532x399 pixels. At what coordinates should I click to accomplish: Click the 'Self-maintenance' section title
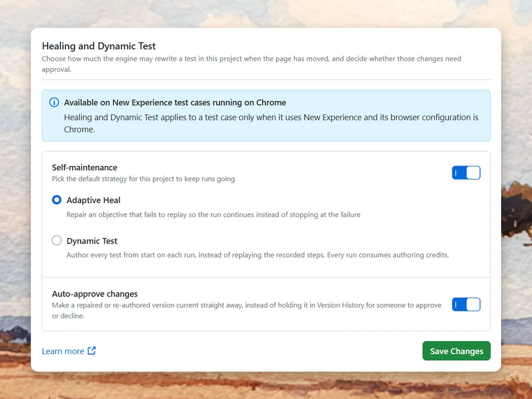pyautogui.click(x=85, y=167)
